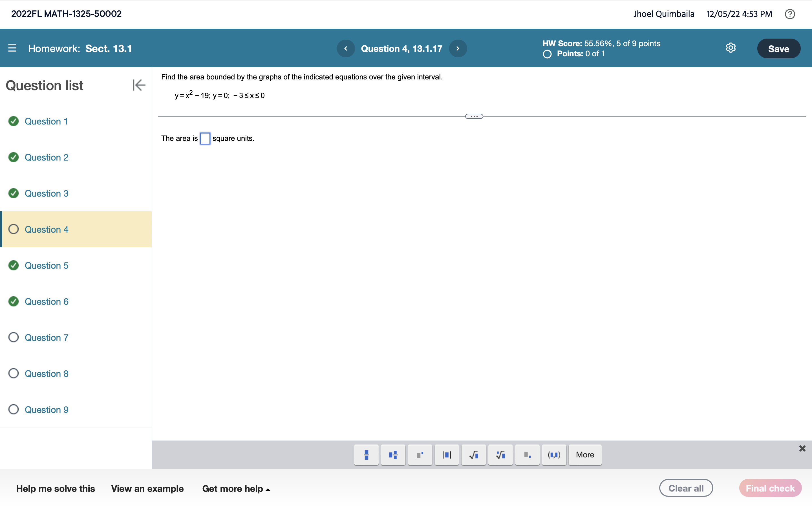Click the matrix/grid icon in toolbar
812x507 pixels.
tap(392, 454)
